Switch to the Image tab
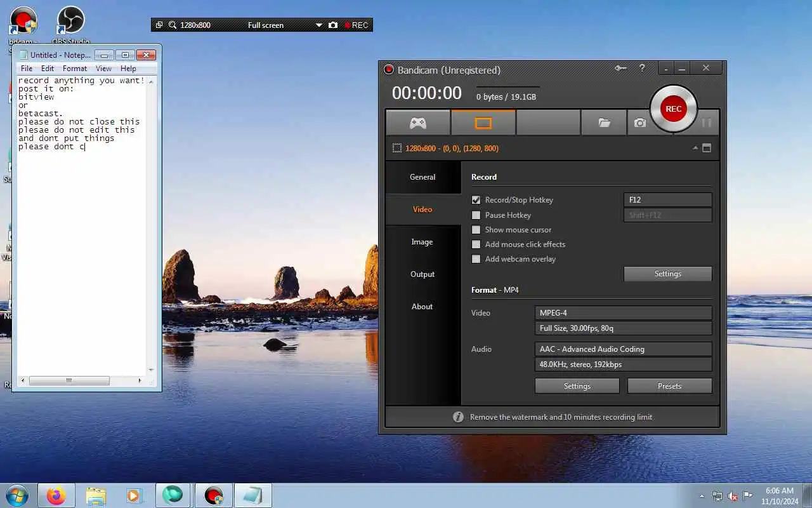 coord(422,241)
